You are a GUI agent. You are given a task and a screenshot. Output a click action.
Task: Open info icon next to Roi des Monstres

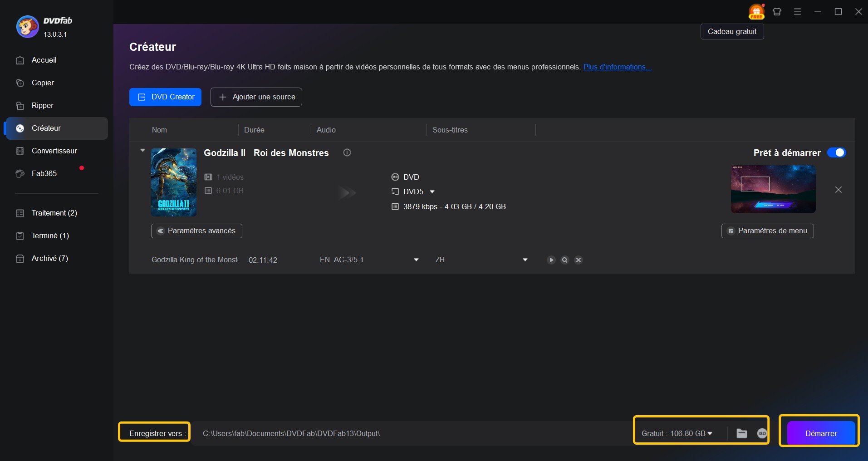click(x=347, y=153)
